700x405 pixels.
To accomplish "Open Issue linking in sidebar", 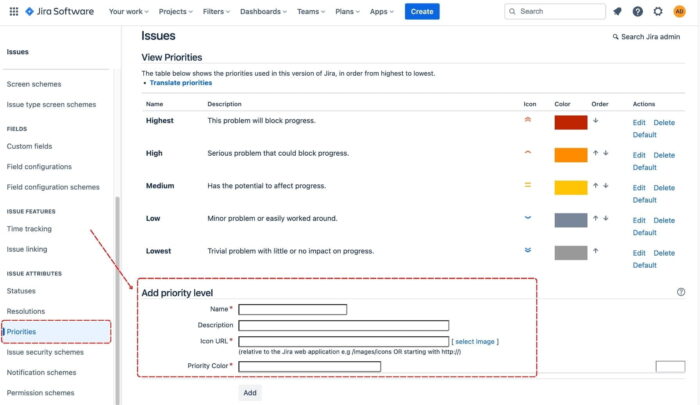I will point(27,249).
